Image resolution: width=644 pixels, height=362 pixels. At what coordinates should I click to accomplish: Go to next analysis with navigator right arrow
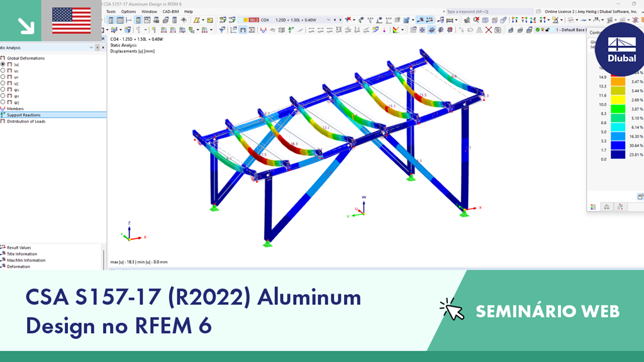103,48
